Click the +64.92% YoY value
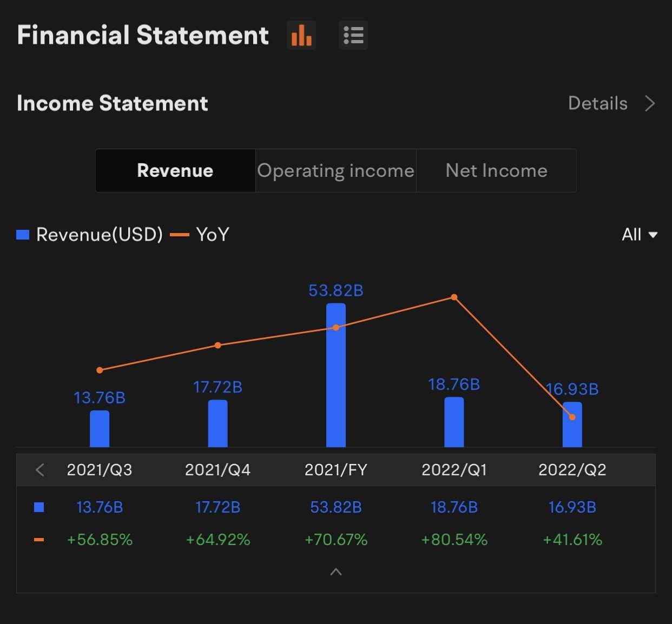Image resolution: width=672 pixels, height=624 pixels. [218, 540]
